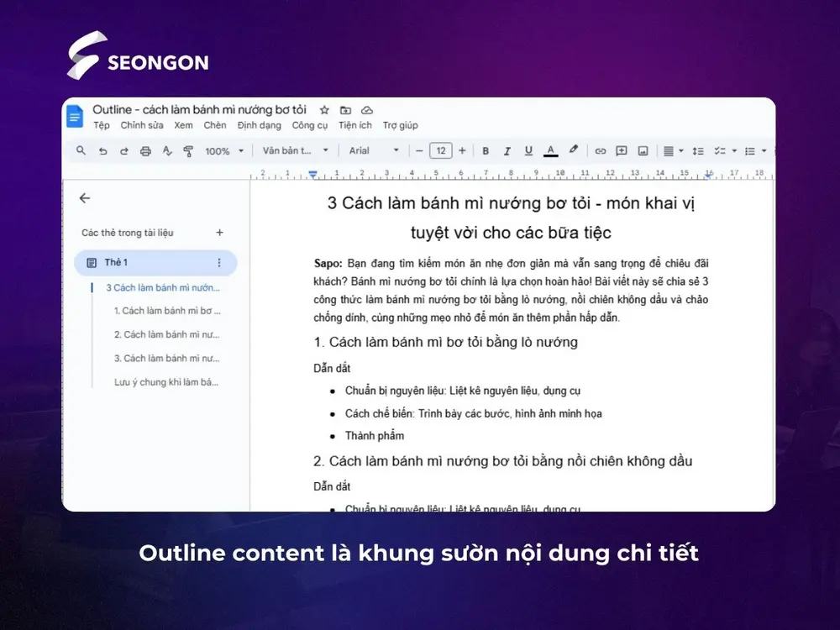This screenshot has height=630, width=840.
Task: Click the right indent marker on ruler
Action: (x=709, y=175)
